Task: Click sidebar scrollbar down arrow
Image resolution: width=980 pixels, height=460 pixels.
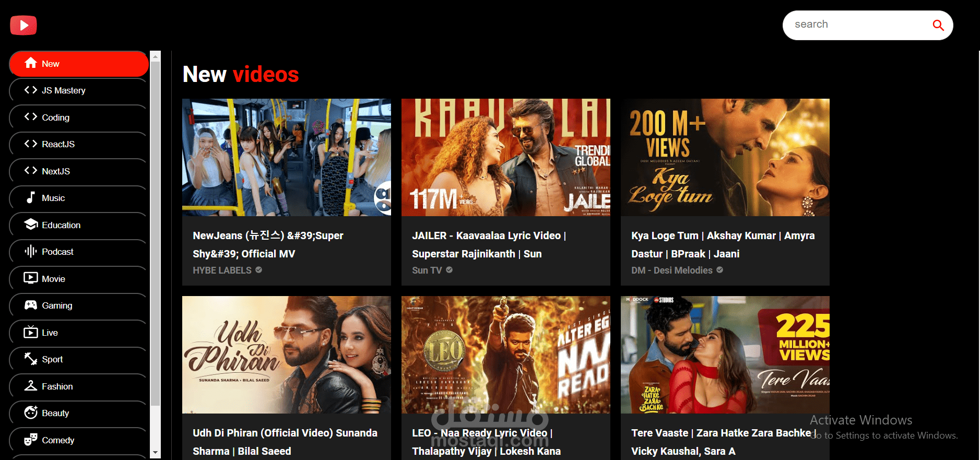Action: point(156,453)
